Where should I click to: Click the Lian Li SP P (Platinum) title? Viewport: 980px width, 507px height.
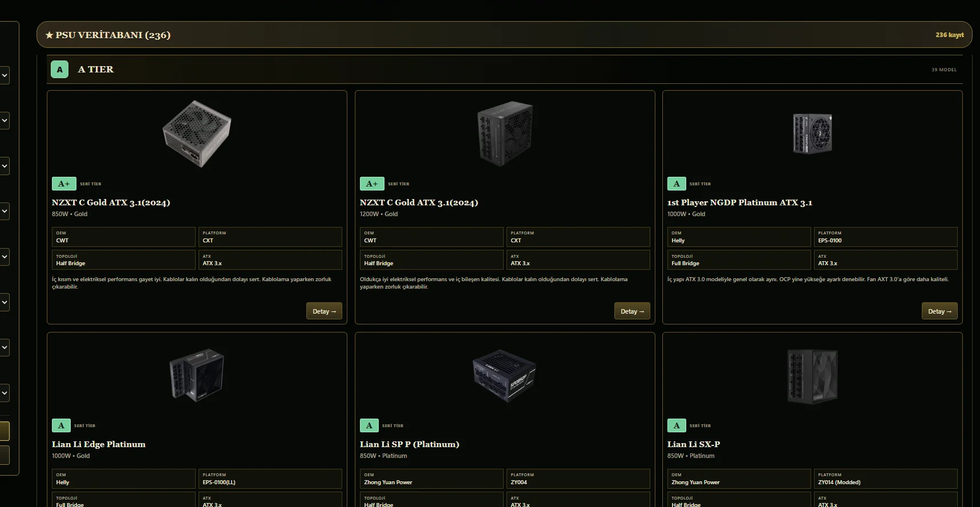pos(410,444)
